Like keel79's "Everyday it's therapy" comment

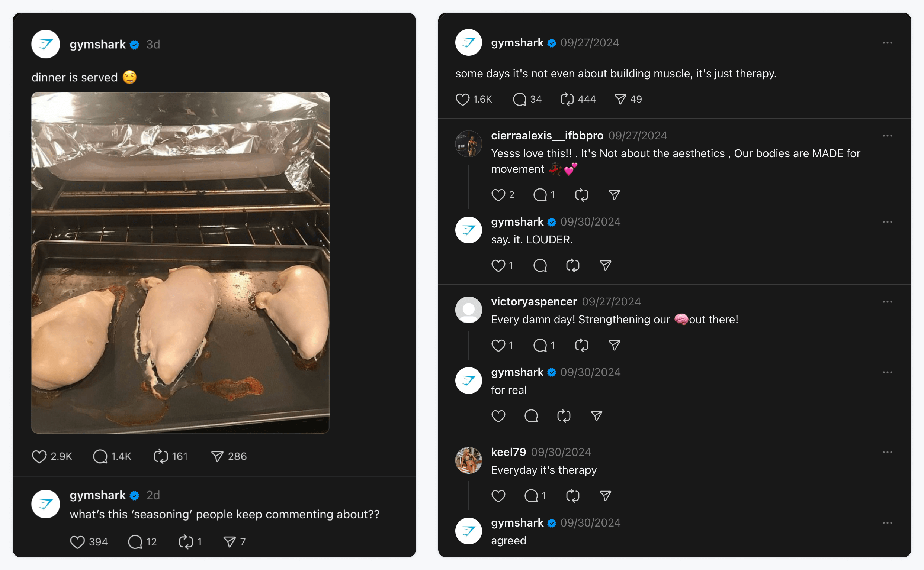pyautogui.click(x=498, y=496)
